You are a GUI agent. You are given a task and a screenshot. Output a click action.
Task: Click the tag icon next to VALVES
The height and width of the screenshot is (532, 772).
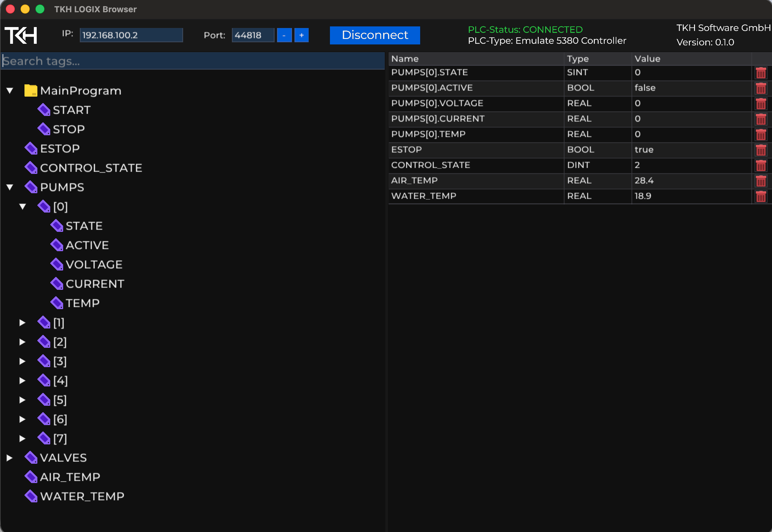pos(31,458)
